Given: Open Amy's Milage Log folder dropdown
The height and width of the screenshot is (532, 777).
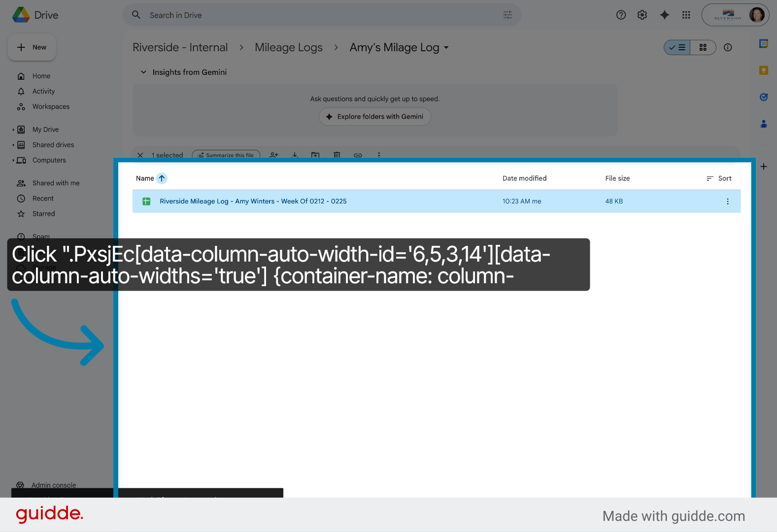Looking at the screenshot, I should tap(399, 47).
